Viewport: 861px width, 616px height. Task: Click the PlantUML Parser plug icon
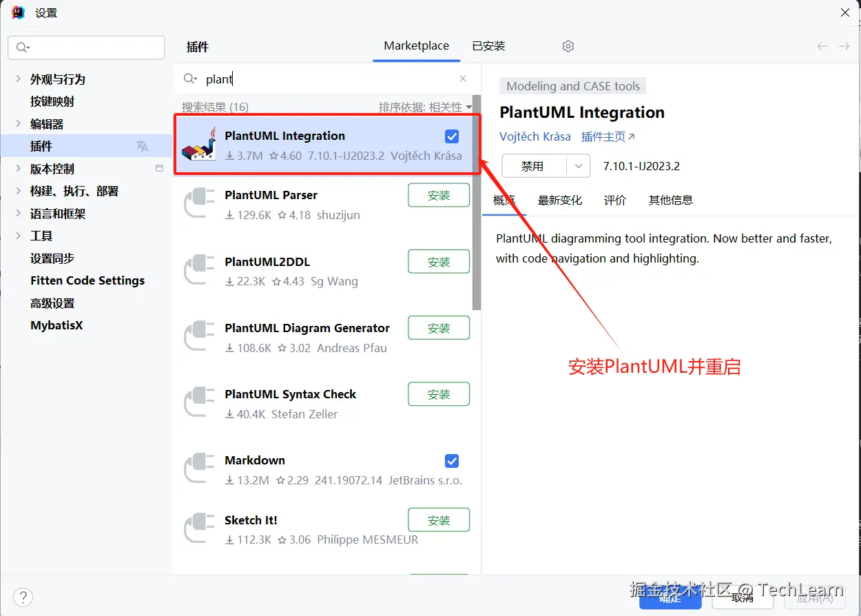point(200,203)
